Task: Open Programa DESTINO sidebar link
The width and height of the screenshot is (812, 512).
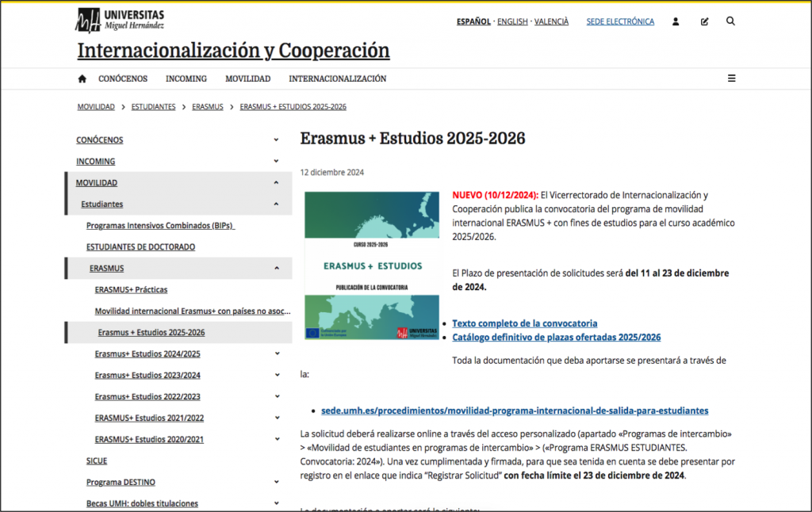Action: [x=121, y=482]
